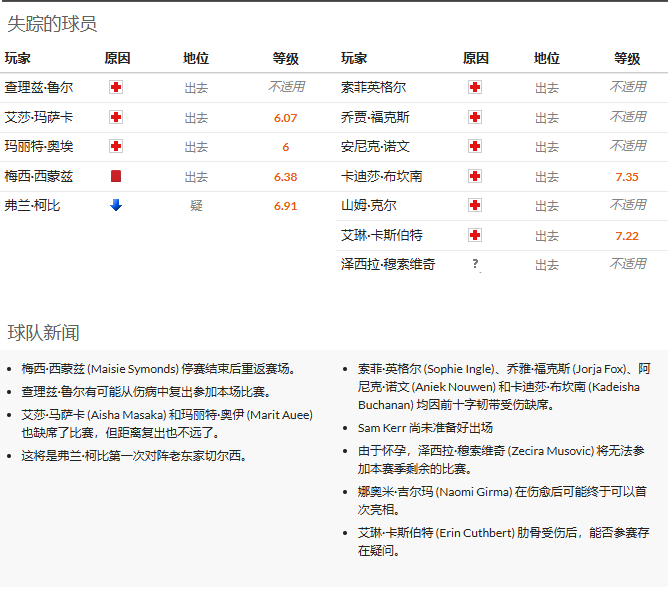Viewport: 668px width, 591px height.
Task: Select player name 乔贾·福克斯
Action: point(375,118)
